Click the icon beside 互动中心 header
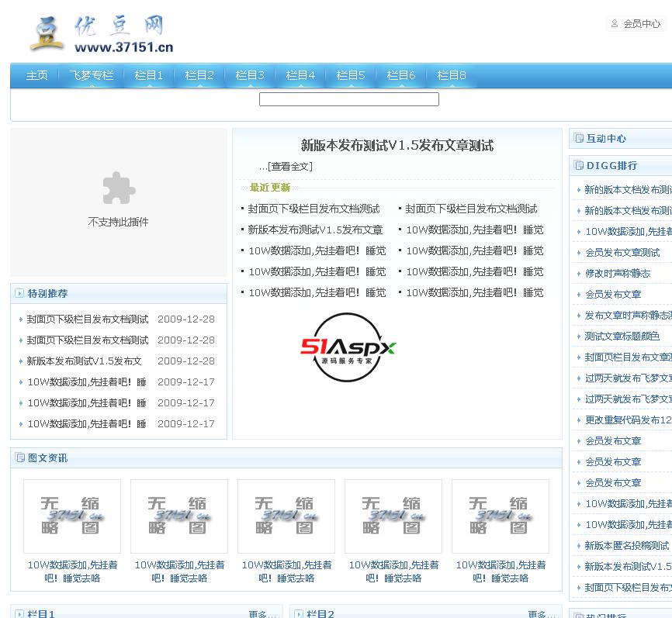 (x=578, y=138)
